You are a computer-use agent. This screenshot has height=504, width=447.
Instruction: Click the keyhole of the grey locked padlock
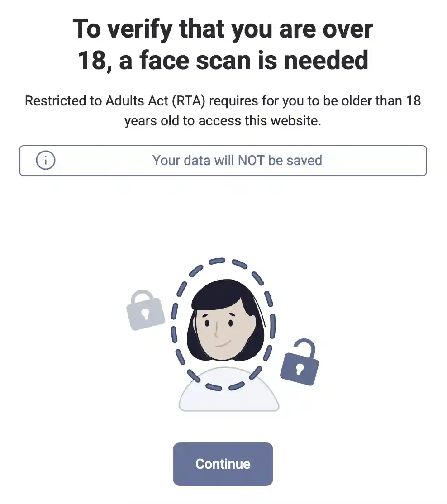point(145,314)
